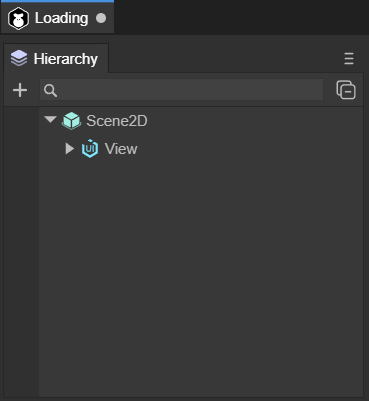
Task: Open the Hierarchy panel hamburger menu
Action: pyautogui.click(x=349, y=59)
